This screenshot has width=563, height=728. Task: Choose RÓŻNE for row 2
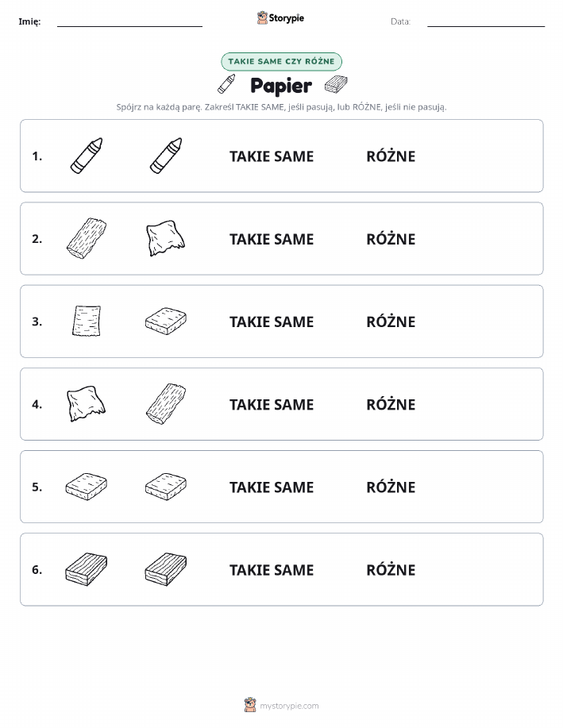(391, 239)
